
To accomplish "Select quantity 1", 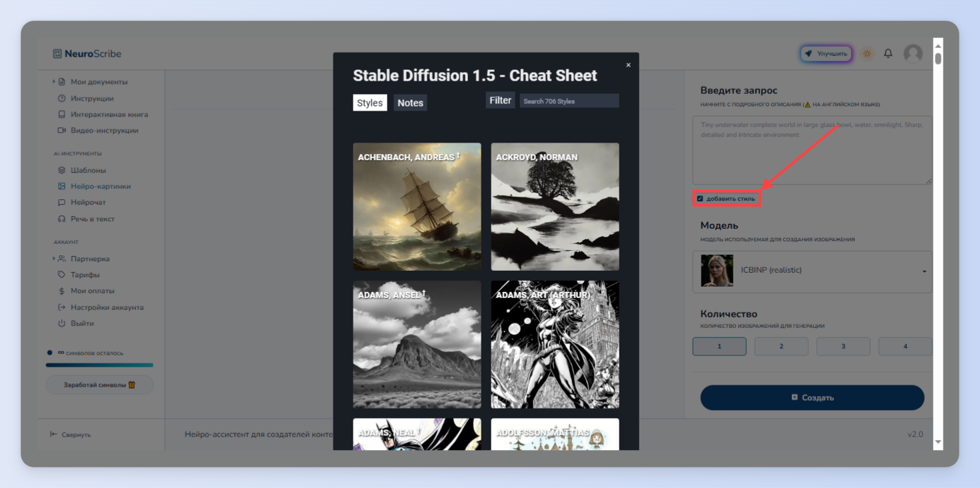I will (719, 347).
